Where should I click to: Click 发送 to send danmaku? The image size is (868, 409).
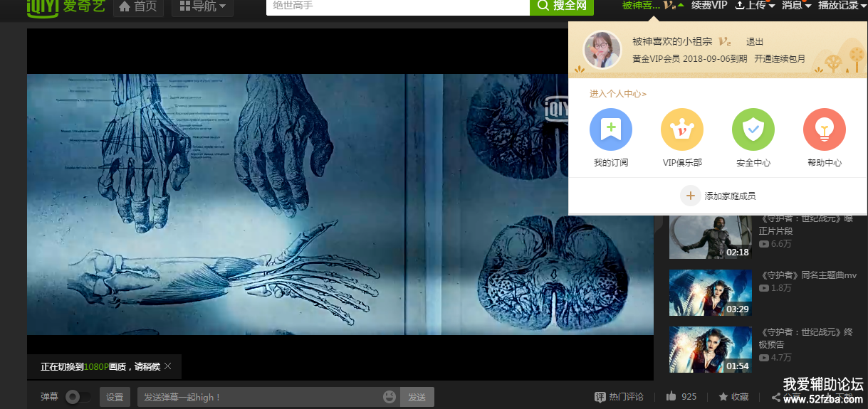[417, 397]
